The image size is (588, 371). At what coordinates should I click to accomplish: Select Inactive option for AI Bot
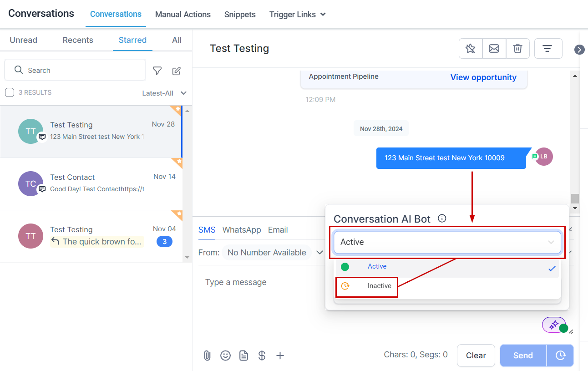coord(379,286)
